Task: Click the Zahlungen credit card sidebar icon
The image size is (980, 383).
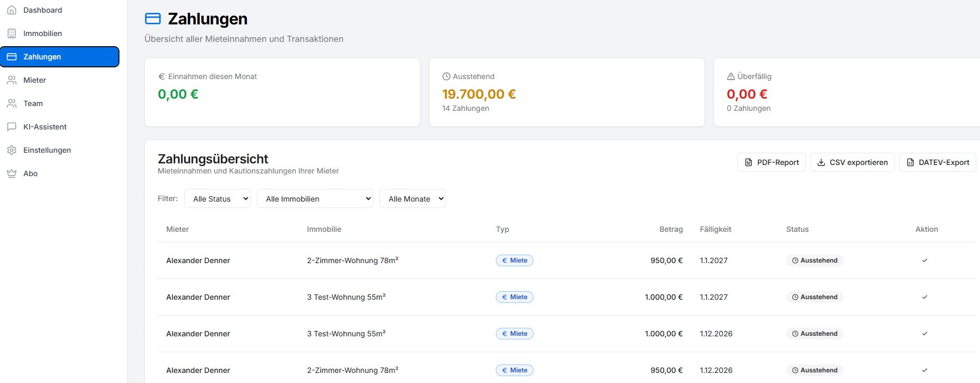Action: point(12,57)
